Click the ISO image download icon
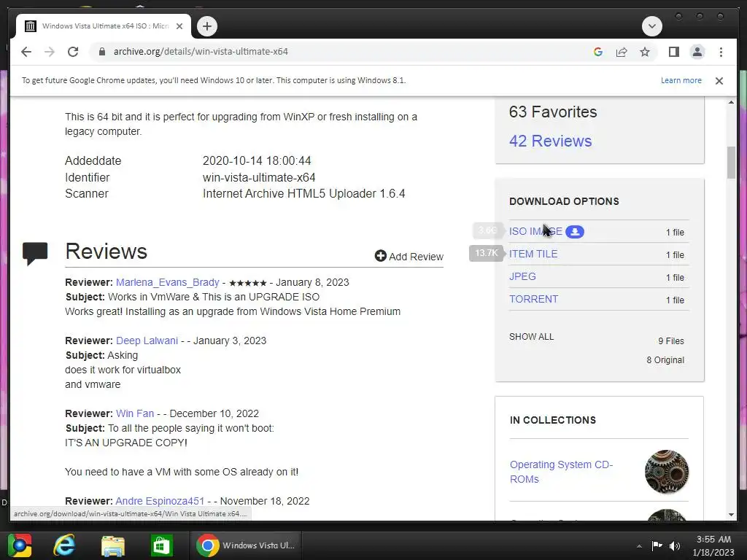 [575, 232]
